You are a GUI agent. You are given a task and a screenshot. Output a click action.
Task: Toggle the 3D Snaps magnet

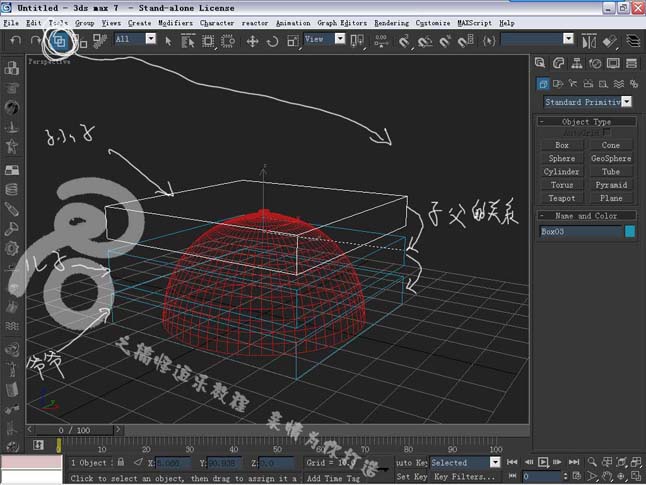[x=404, y=41]
